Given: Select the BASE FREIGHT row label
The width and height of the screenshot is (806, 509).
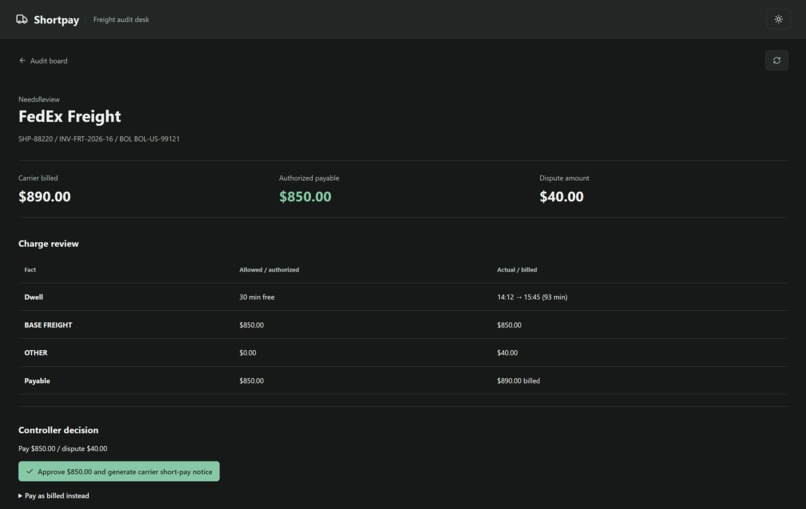Looking at the screenshot, I should tap(48, 325).
